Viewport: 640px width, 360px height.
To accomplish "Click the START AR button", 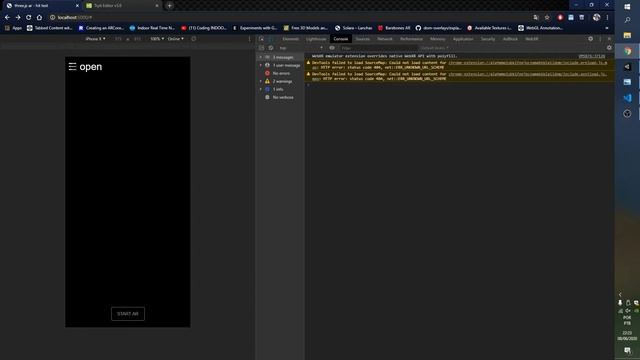I will pos(128,313).
